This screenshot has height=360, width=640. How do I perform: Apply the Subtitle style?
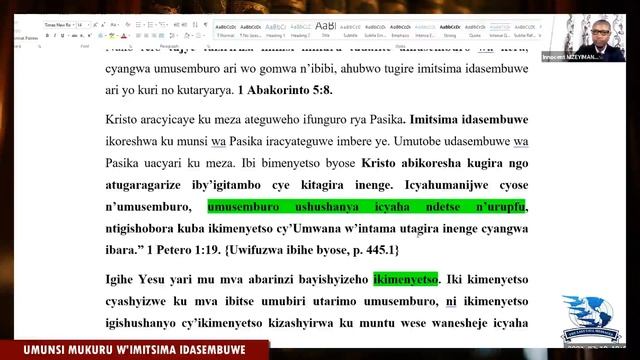click(x=350, y=31)
